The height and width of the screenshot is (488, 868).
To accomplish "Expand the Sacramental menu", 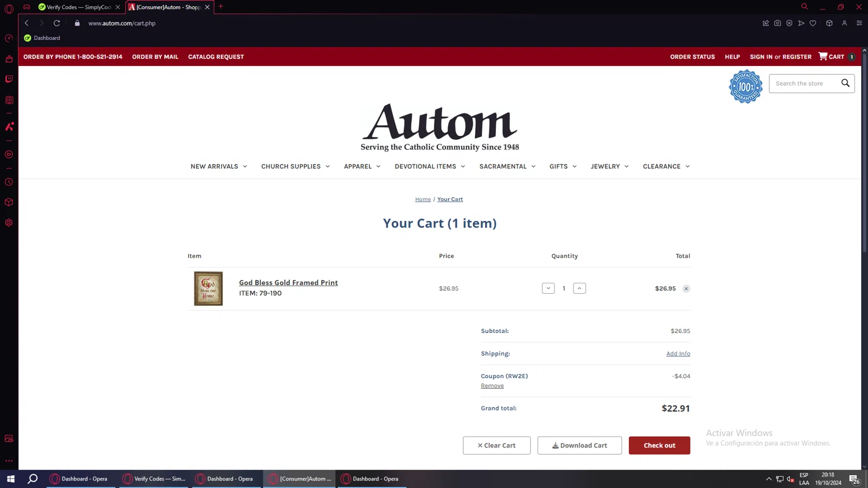I will click(x=507, y=167).
